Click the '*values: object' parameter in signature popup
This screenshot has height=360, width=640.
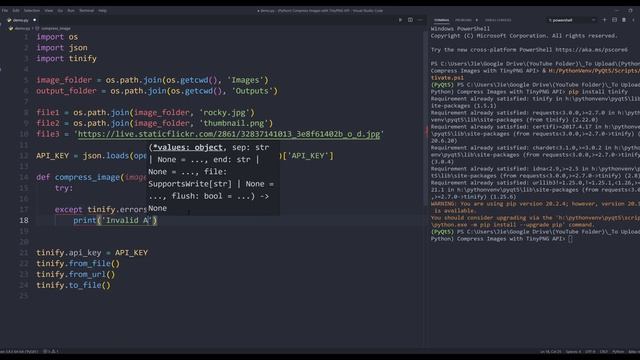point(188,147)
